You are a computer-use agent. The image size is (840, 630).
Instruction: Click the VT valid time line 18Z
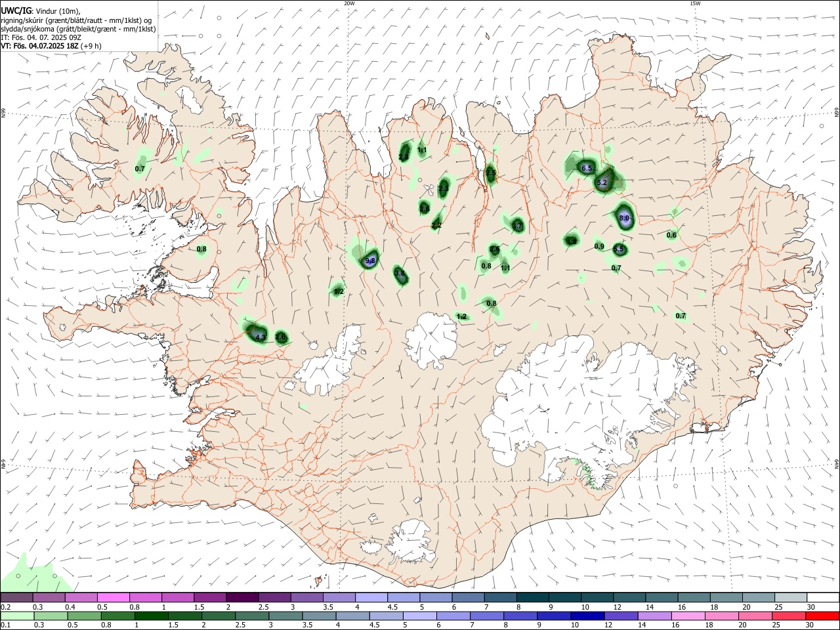51,46
